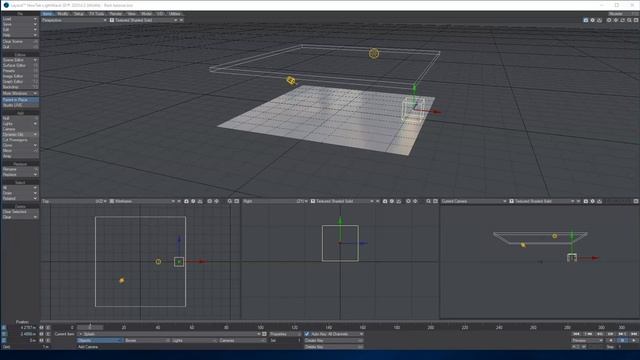Open the Preview dropdown near transport controls
The height and width of the screenshot is (360, 640).
[587, 340]
